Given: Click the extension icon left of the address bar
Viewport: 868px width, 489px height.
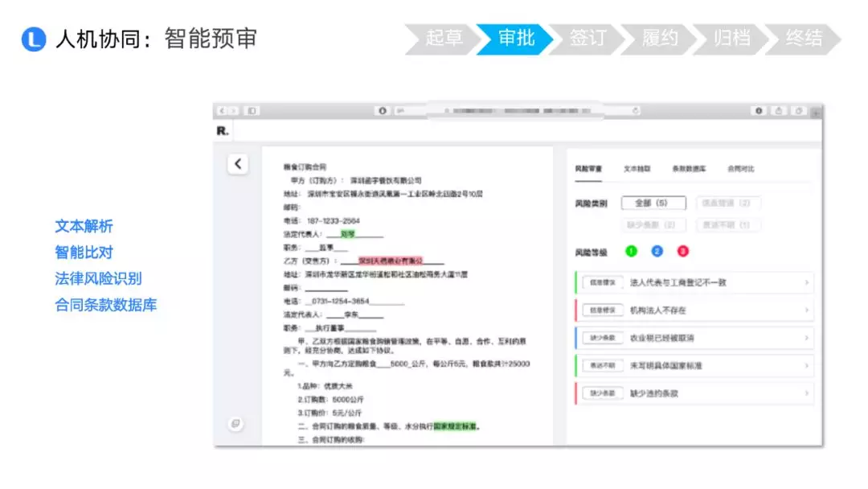Looking at the screenshot, I should (x=383, y=111).
